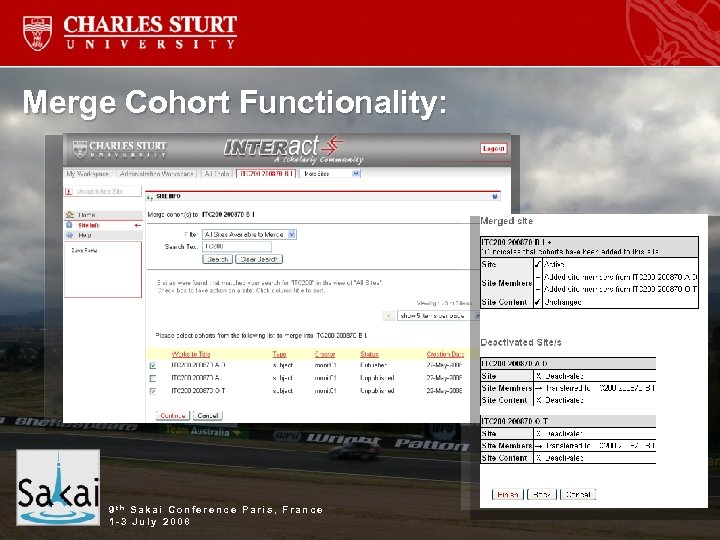Screen dimensions: 720x540
Task: Open the All Tools tab
Action: click(x=217, y=174)
